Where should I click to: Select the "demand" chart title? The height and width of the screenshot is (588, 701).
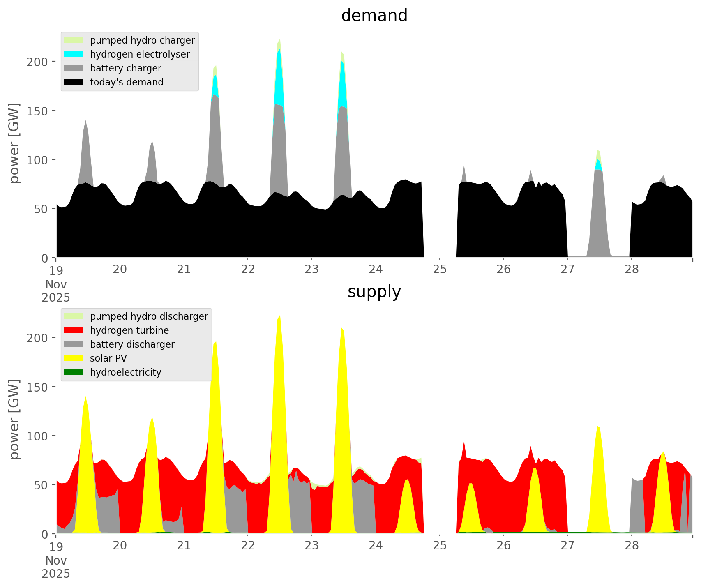pos(374,16)
